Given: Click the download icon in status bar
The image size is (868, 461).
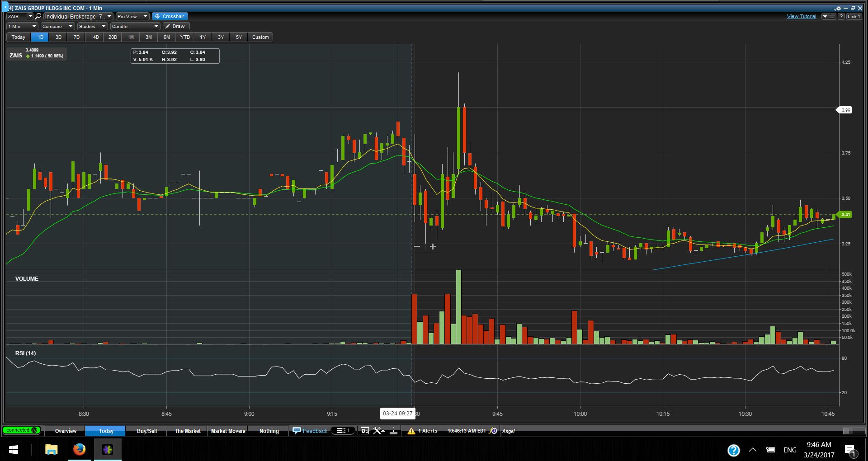Looking at the screenshot, I should coord(393,431).
